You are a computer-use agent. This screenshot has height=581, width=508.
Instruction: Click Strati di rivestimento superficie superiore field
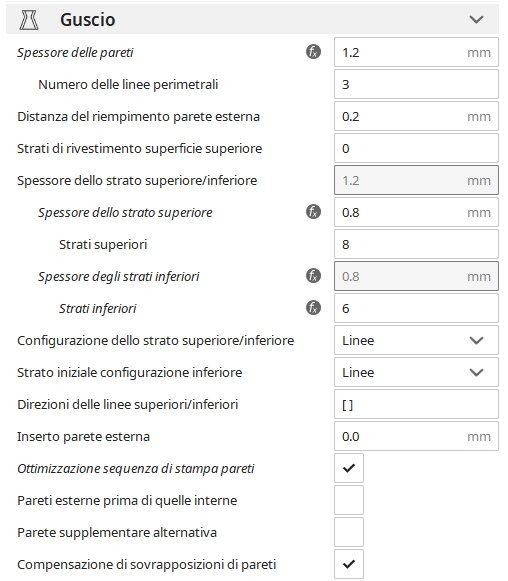(416, 148)
